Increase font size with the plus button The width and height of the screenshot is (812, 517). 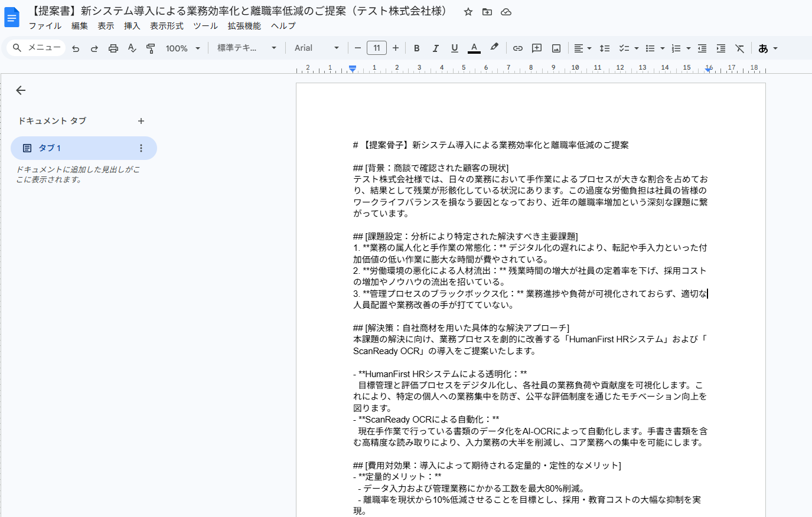coord(396,48)
